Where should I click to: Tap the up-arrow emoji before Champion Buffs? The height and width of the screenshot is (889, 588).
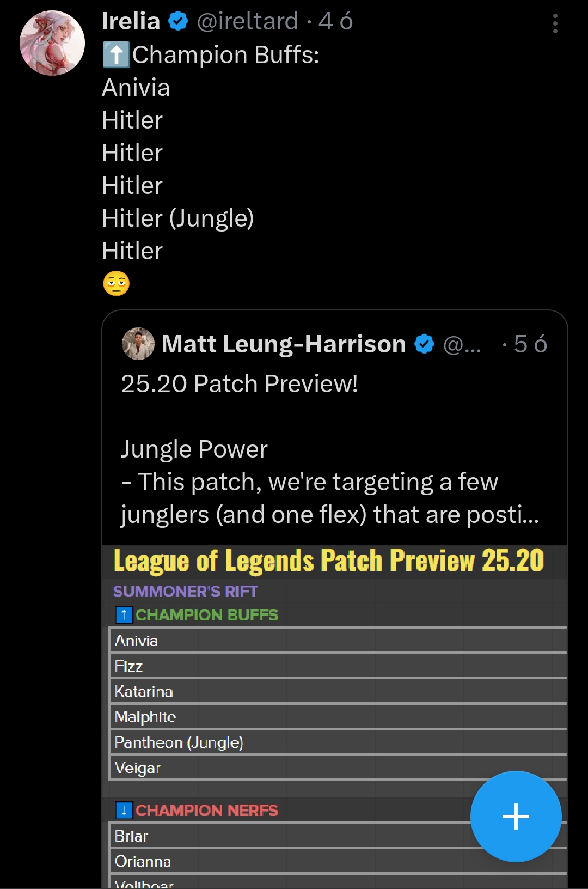tap(116, 55)
